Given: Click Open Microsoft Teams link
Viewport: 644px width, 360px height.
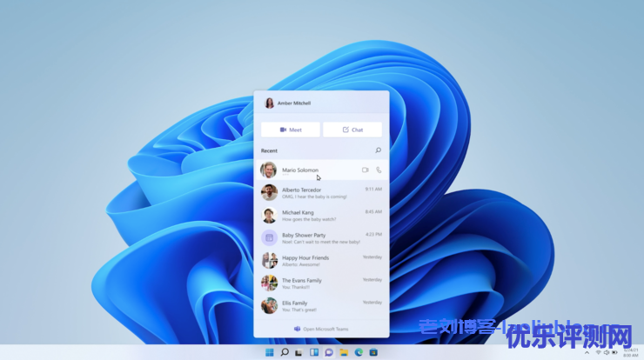Looking at the screenshot, I should pyautogui.click(x=321, y=329).
